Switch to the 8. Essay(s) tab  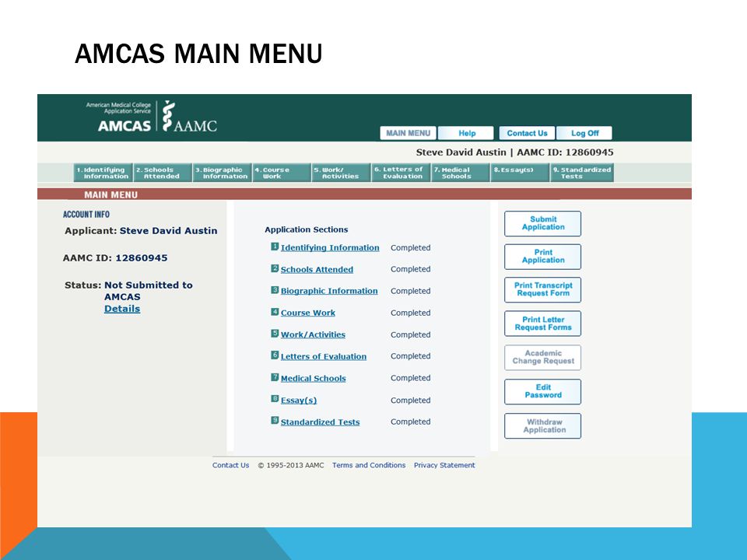click(520, 173)
